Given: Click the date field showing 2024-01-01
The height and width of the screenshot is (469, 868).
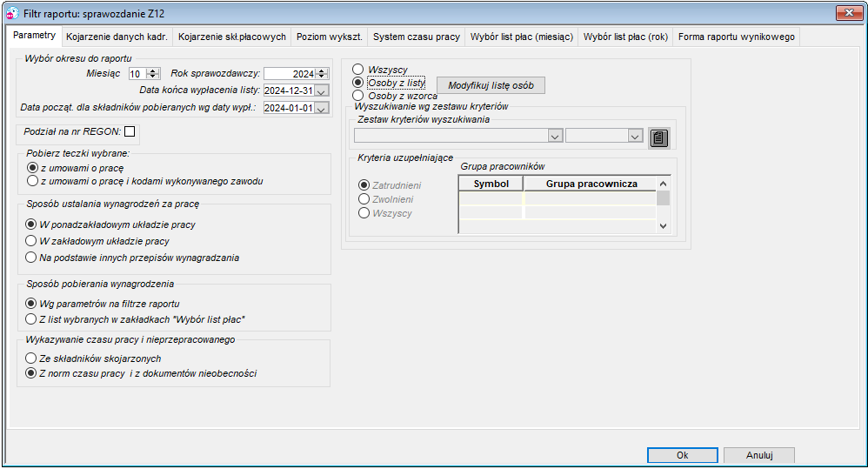Looking at the screenshot, I should click(x=289, y=109).
